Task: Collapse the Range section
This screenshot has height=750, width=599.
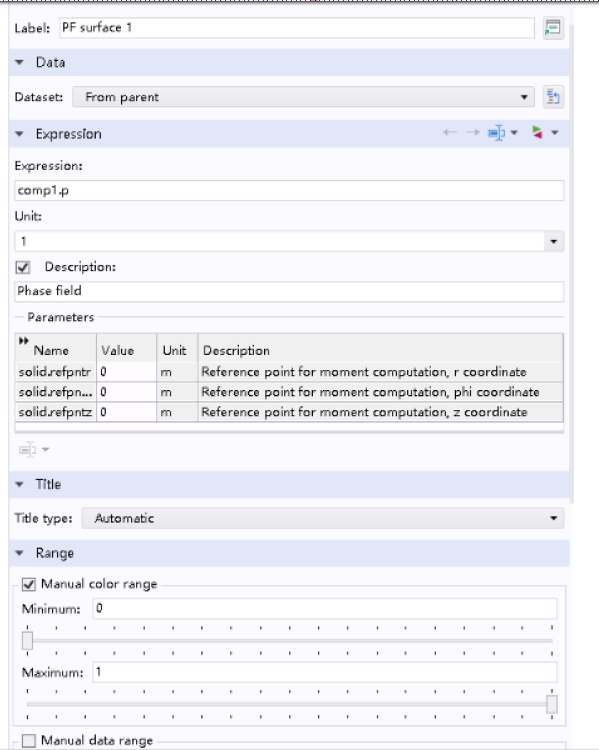Action: (x=20, y=553)
